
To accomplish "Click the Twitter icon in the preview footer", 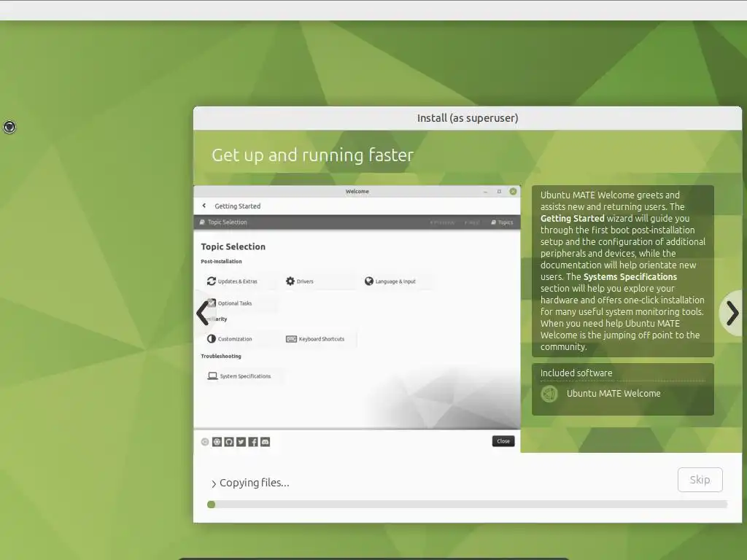I will tap(241, 442).
